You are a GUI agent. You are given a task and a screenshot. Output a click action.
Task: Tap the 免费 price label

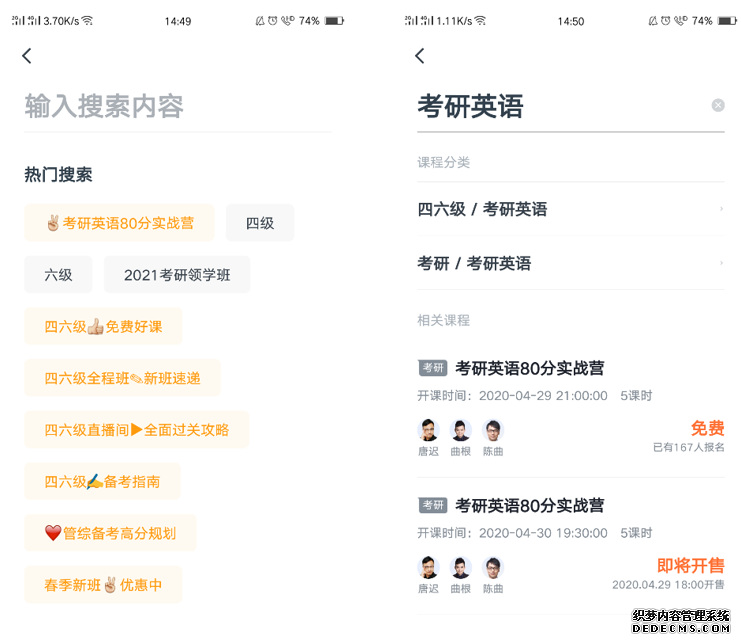(707, 428)
